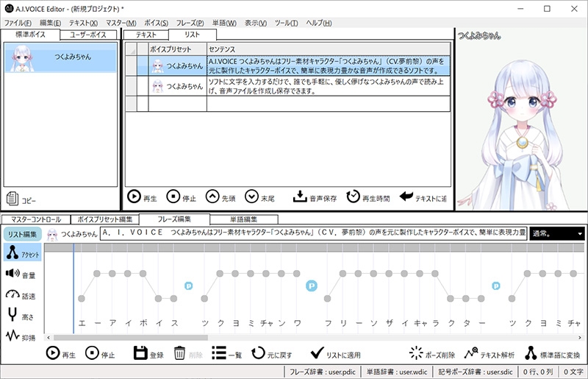
Task: Register the phrase with 登録
Action: (x=149, y=354)
